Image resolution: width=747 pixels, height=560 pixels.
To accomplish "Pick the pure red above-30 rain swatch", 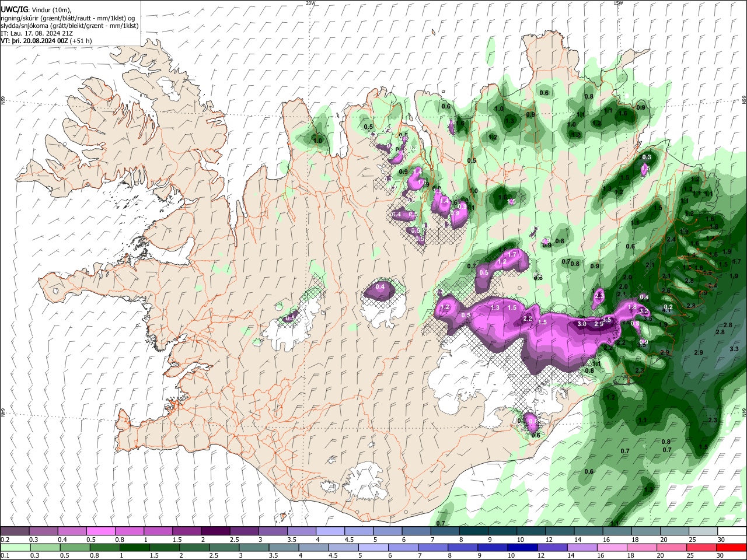I will pos(732,548).
